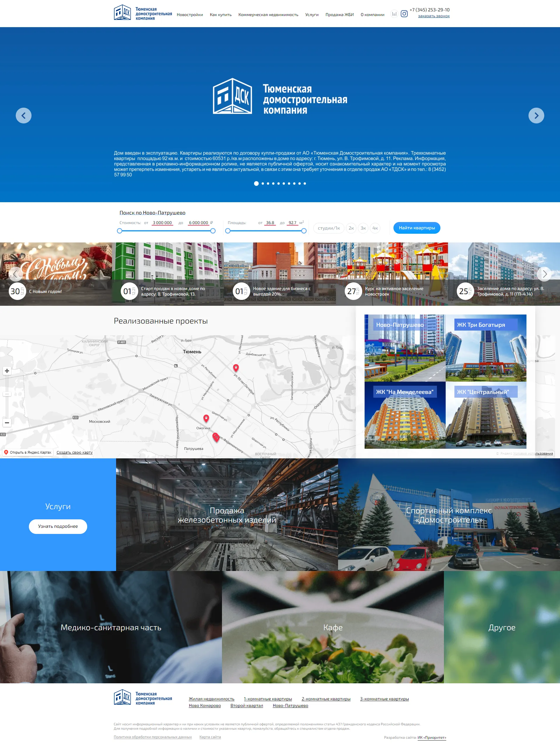Open news about В. Трофимовой, 13 sales start
The width and height of the screenshot is (560, 744).
168,274
